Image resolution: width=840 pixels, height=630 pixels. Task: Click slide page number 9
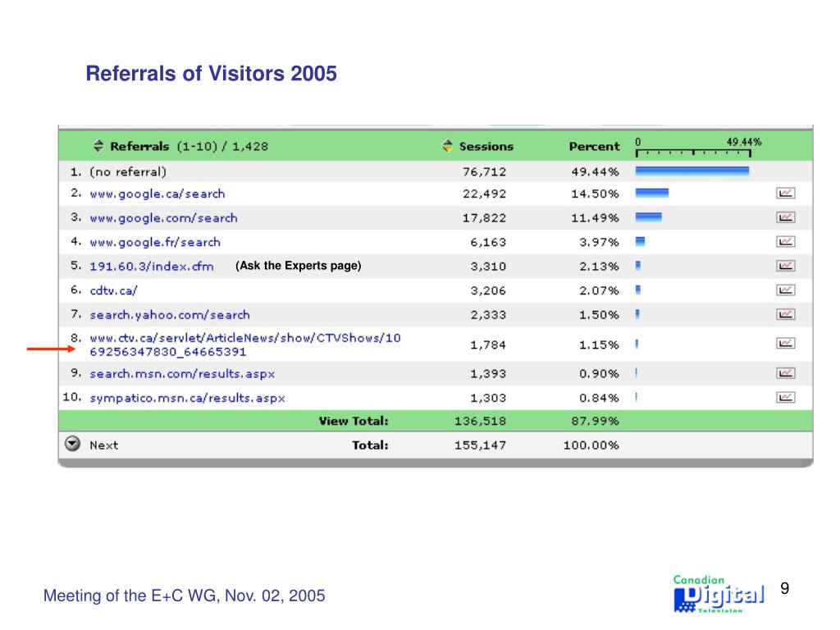pyautogui.click(x=785, y=588)
